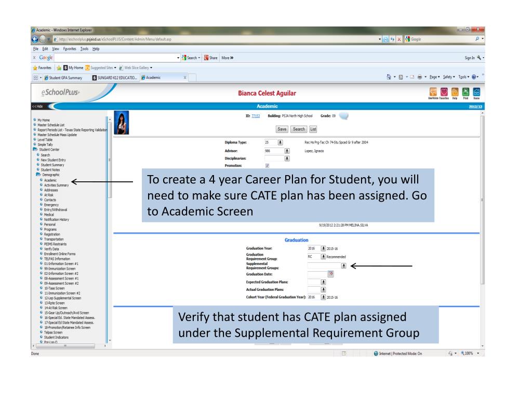This screenshot has height=399, width=532.
Task: Open the Graduation Year dropdown
Action: pos(323,248)
